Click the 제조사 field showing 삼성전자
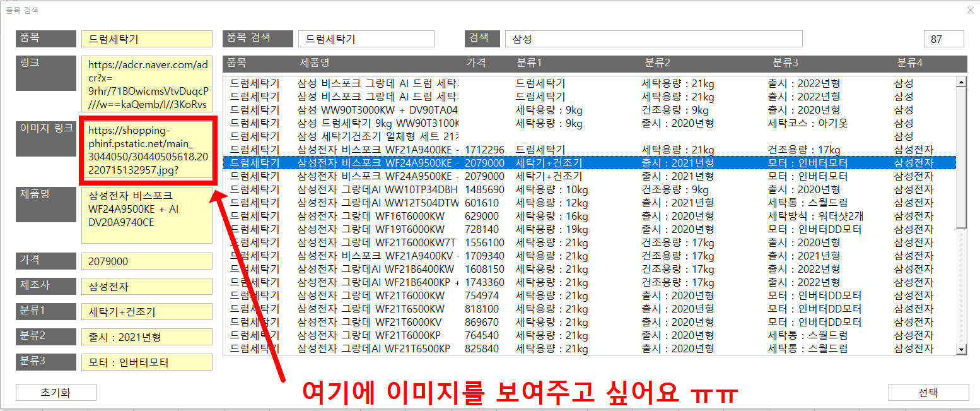This screenshot has height=411, width=980. click(146, 287)
